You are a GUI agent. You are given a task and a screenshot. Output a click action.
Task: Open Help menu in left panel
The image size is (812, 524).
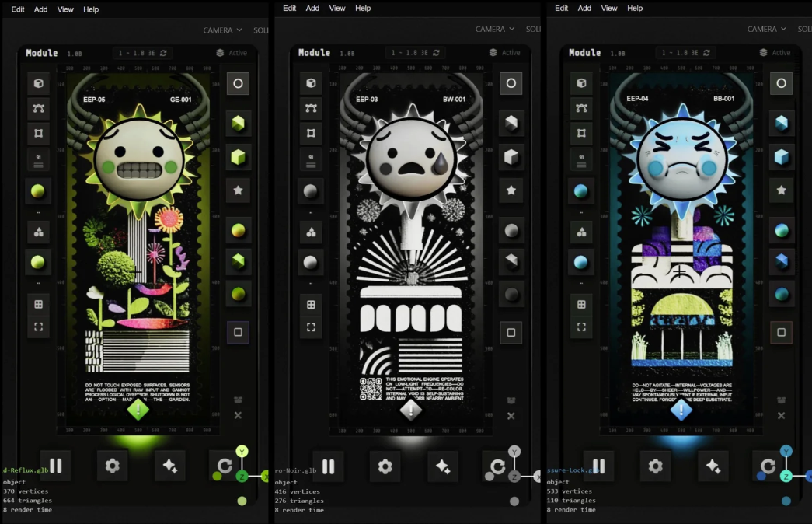coord(91,9)
